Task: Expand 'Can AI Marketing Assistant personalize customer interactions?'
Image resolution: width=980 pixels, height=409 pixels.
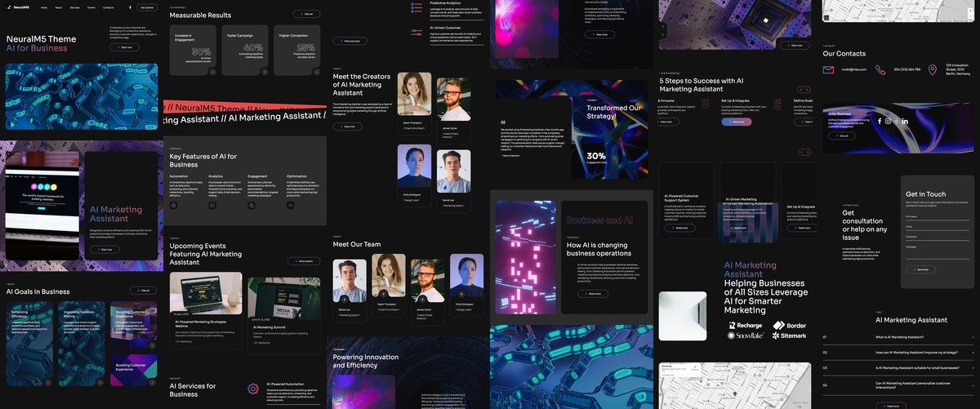Action: click(x=898, y=385)
